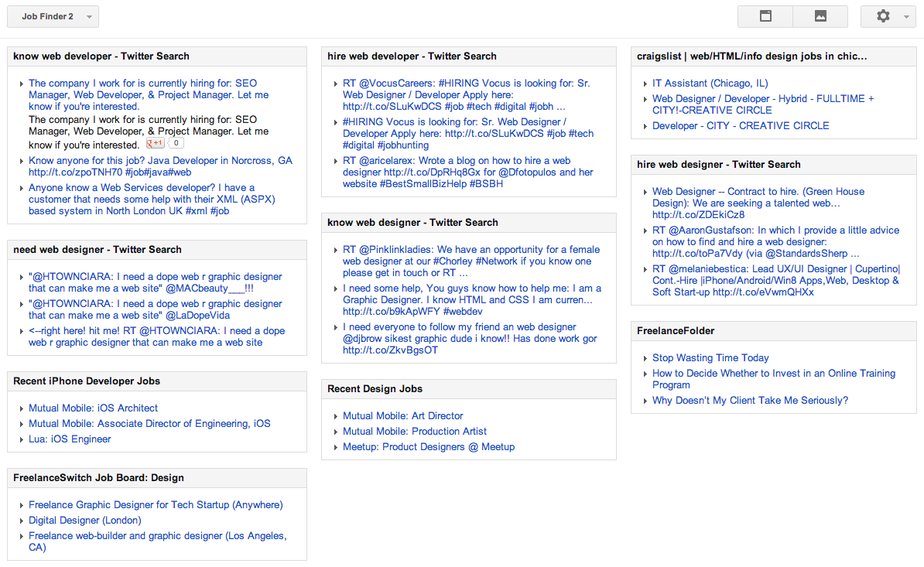This screenshot has width=924, height=567.
Task: Open 'RT @aricelarex: Wrote a blog' tweet
Action: tap(468, 172)
